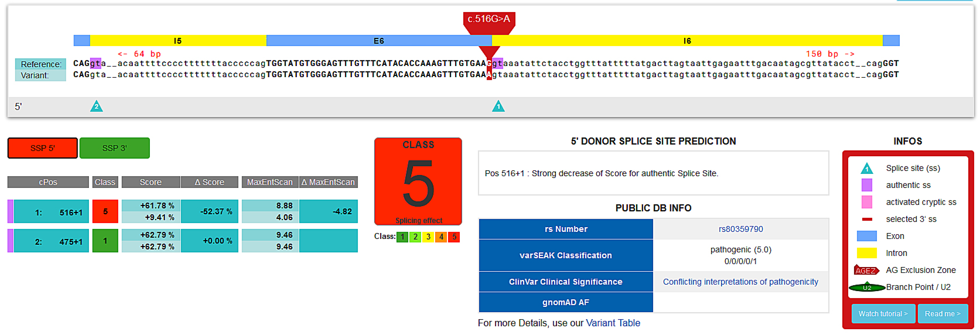The width and height of the screenshot is (980, 333).
Task: Click the c.516G>A variant flag marker
Action: [x=489, y=19]
